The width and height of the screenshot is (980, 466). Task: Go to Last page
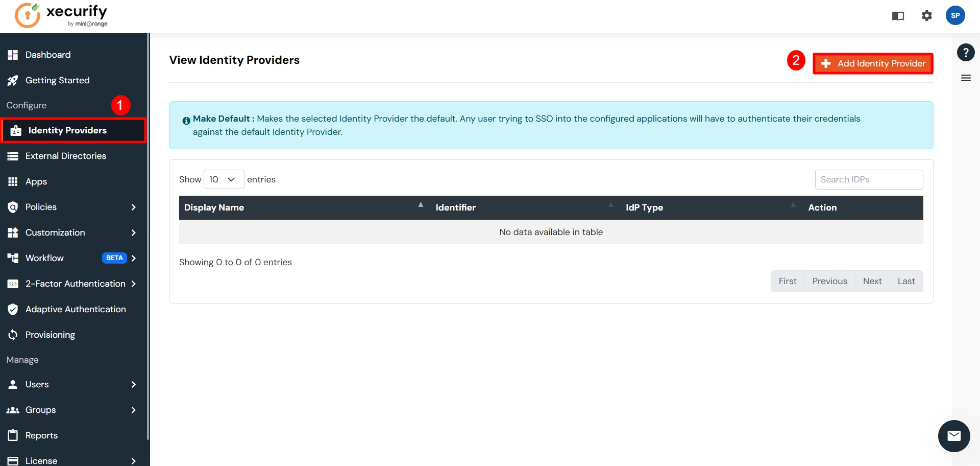click(x=906, y=281)
